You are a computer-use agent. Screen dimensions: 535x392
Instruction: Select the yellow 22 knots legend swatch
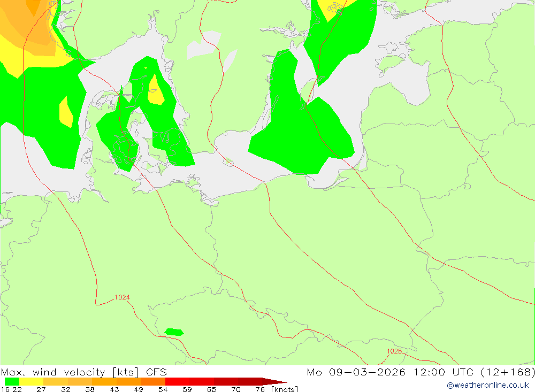click(x=32, y=381)
